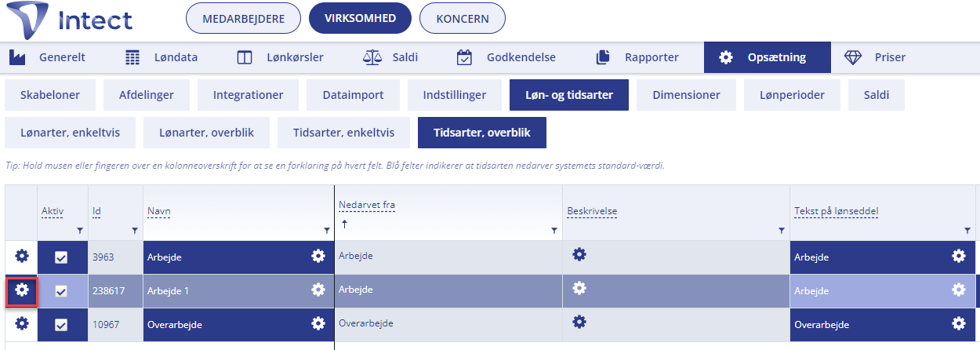Click the MEDARBEJDERE button
The width and height of the screenshot is (980, 350).
tap(244, 18)
